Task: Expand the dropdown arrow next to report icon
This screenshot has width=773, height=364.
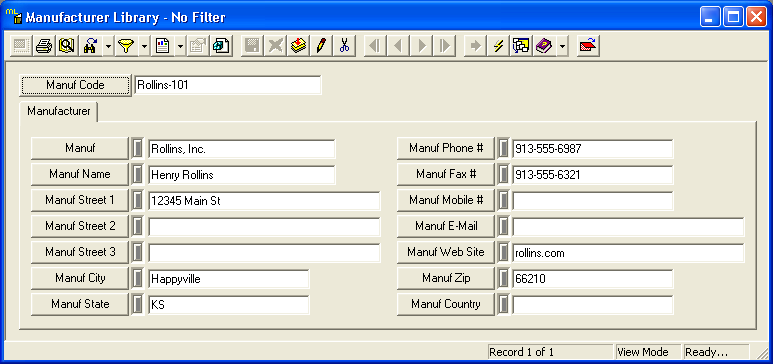Action: pyautogui.click(x=180, y=46)
